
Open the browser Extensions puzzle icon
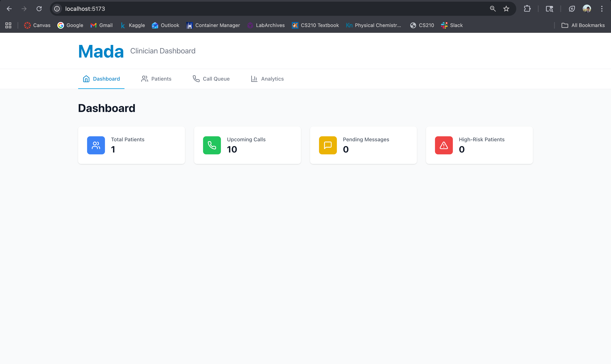pyautogui.click(x=527, y=9)
